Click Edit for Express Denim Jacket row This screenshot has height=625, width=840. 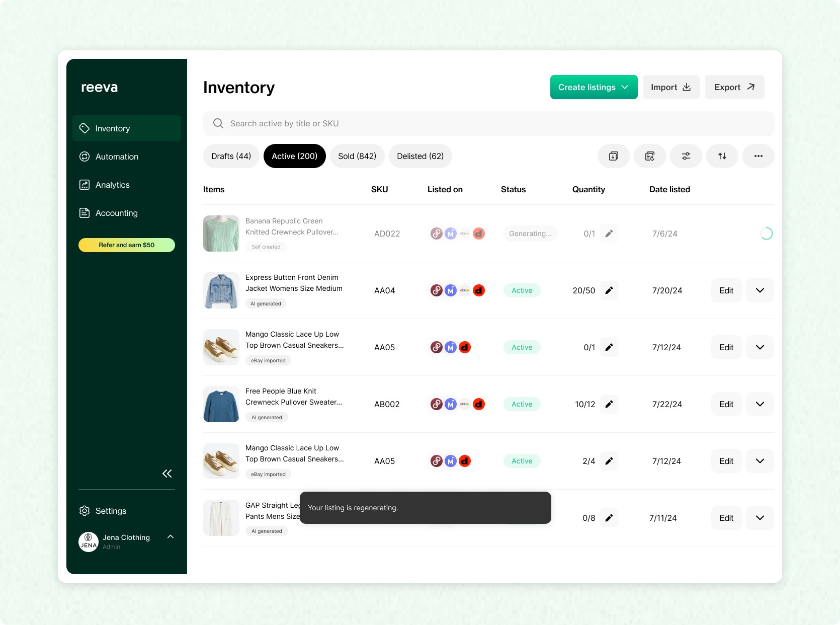point(726,290)
